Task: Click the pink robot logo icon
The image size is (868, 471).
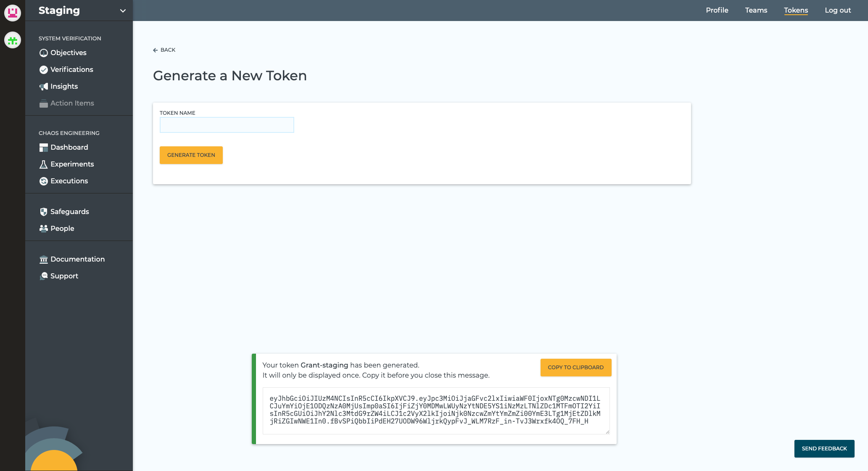Action: pos(13,13)
